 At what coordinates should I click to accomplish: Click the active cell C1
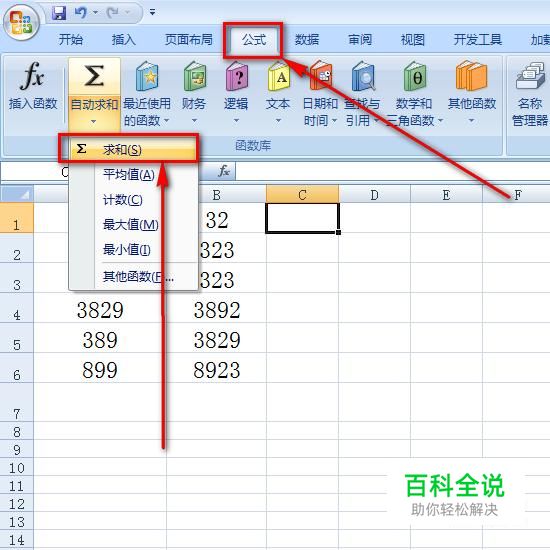[x=302, y=218]
